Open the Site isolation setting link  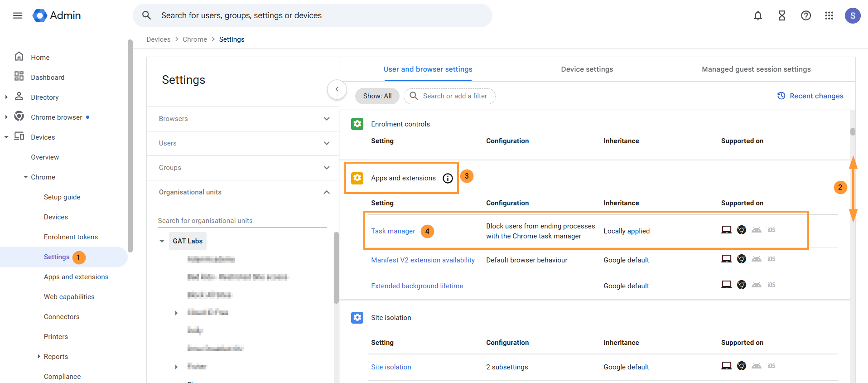coord(391,367)
